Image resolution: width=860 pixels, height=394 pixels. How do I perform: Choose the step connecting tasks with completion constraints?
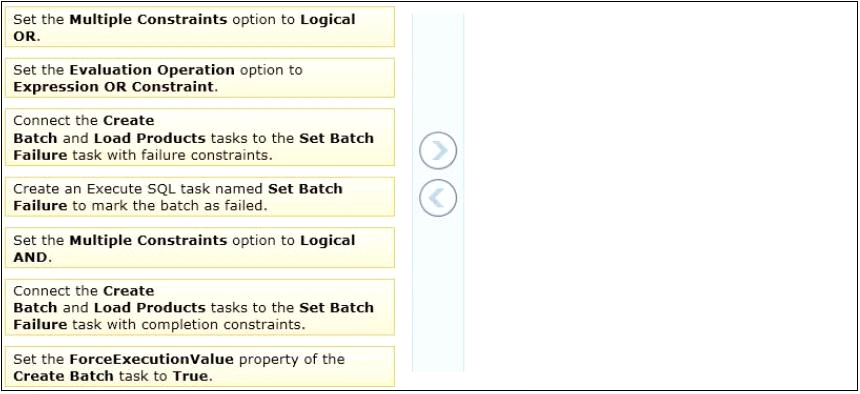[200, 307]
